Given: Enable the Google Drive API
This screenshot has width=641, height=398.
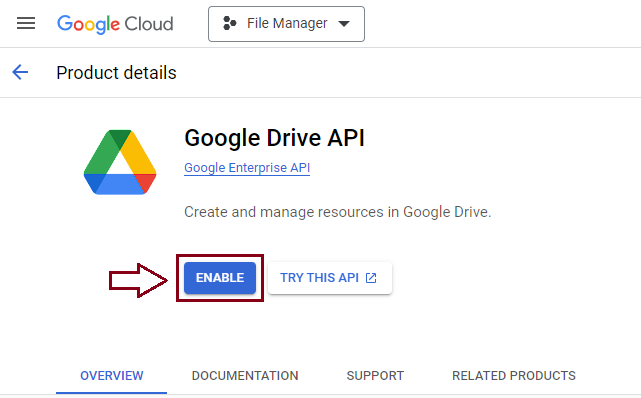Looking at the screenshot, I should [x=220, y=278].
